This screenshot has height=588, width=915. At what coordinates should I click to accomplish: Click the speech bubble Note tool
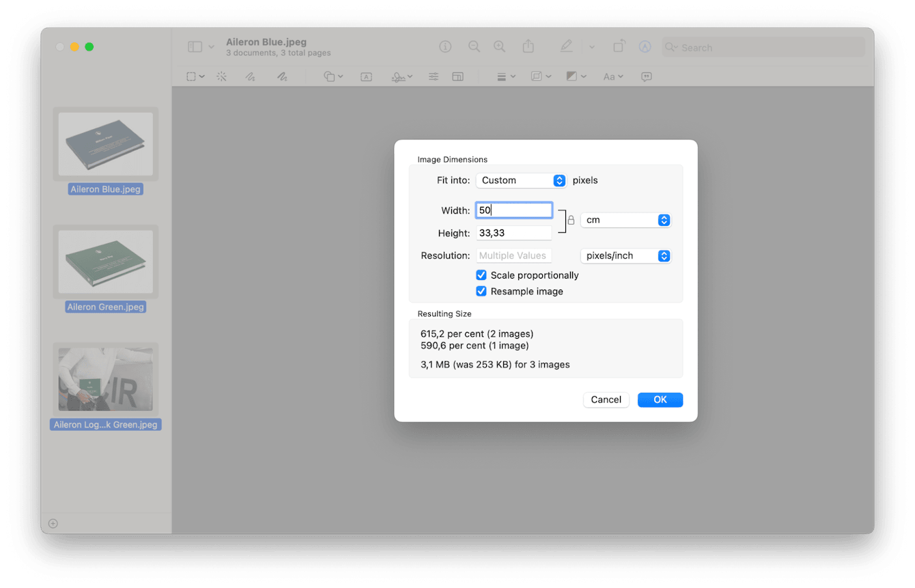pyautogui.click(x=646, y=77)
